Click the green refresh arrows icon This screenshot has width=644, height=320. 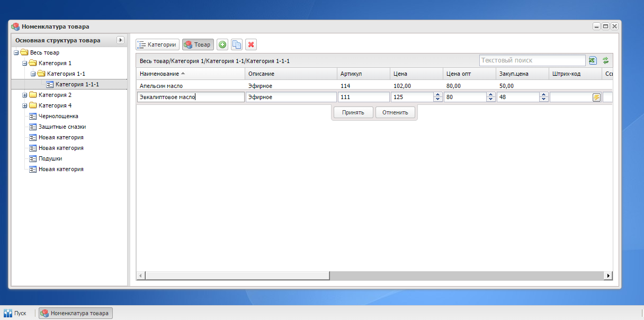point(605,60)
